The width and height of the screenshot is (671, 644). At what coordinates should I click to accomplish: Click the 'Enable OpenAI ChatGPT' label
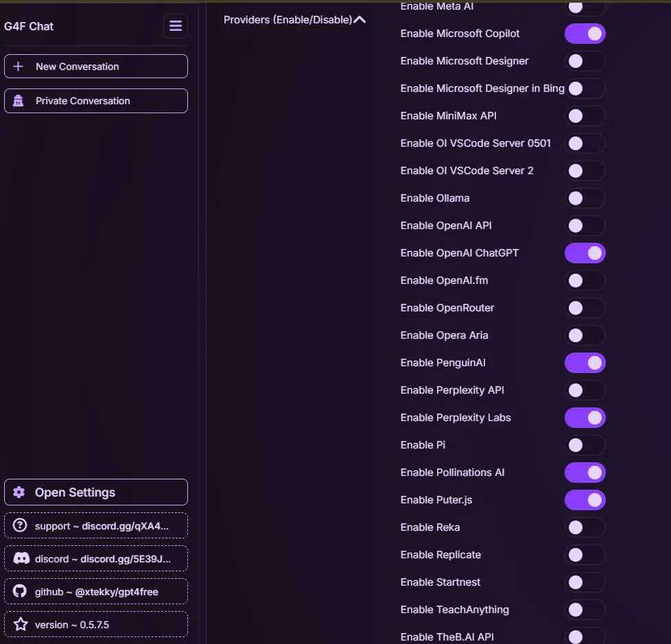459,253
